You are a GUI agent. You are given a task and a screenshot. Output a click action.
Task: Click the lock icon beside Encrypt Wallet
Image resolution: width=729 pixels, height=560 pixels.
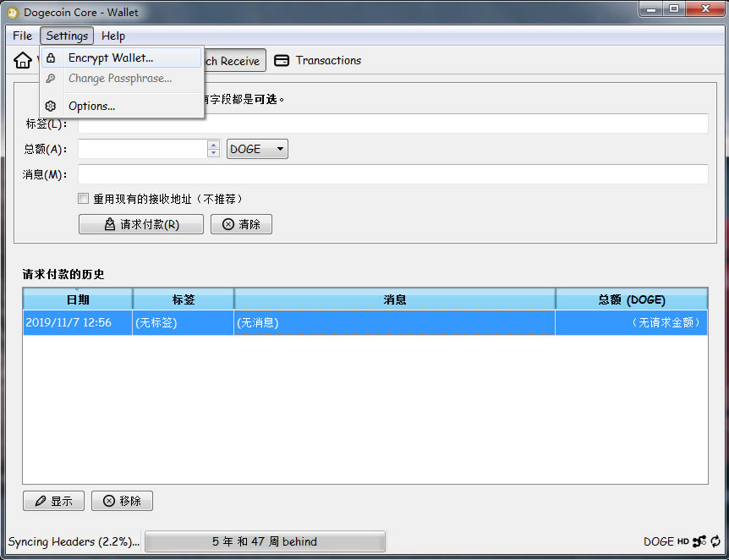pos(51,58)
